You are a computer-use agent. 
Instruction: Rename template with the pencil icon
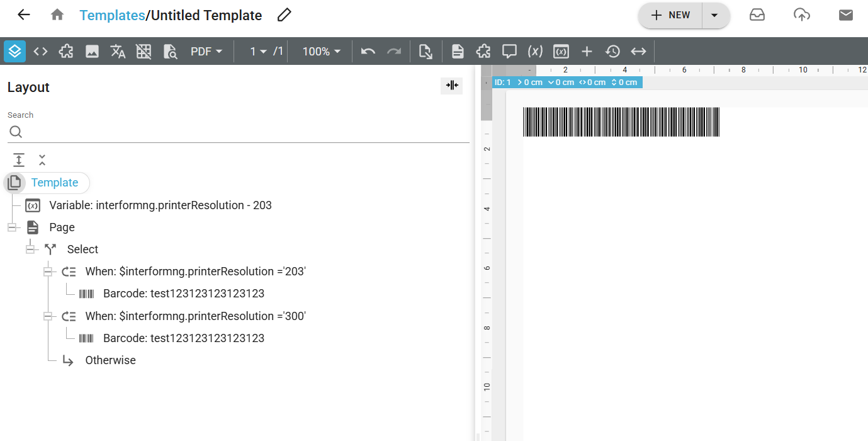[285, 15]
